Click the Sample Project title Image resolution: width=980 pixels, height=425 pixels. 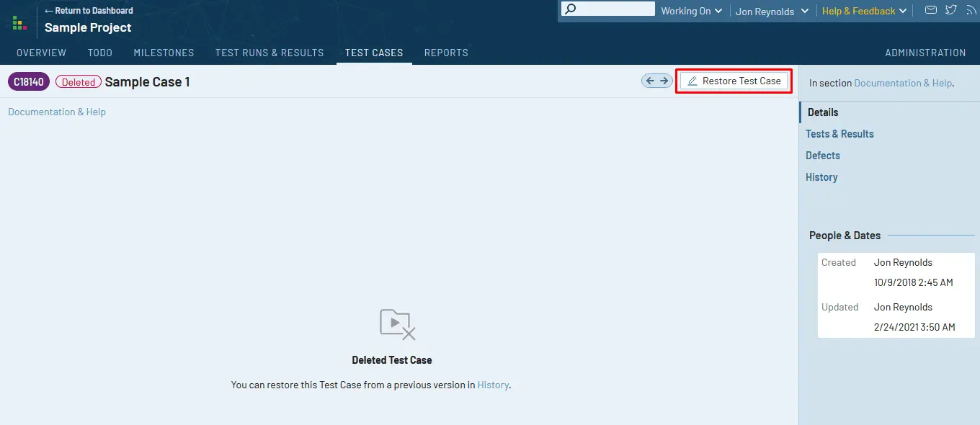[x=88, y=27]
